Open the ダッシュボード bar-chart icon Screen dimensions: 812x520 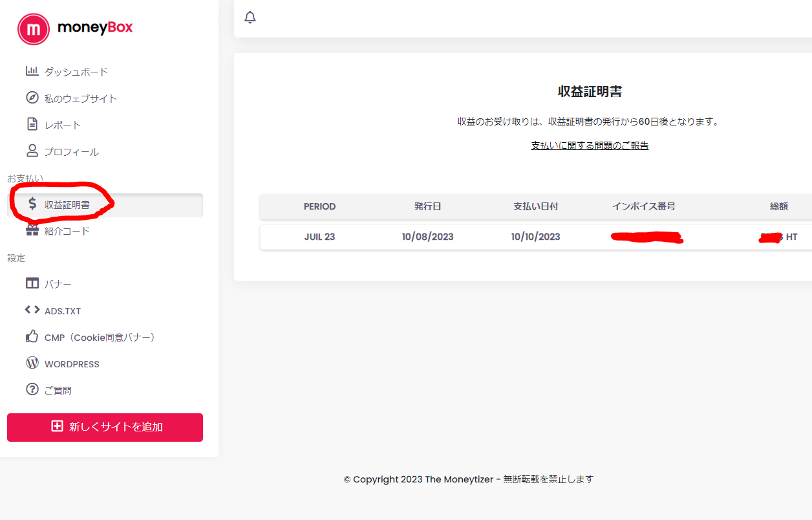tap(32, 71)
